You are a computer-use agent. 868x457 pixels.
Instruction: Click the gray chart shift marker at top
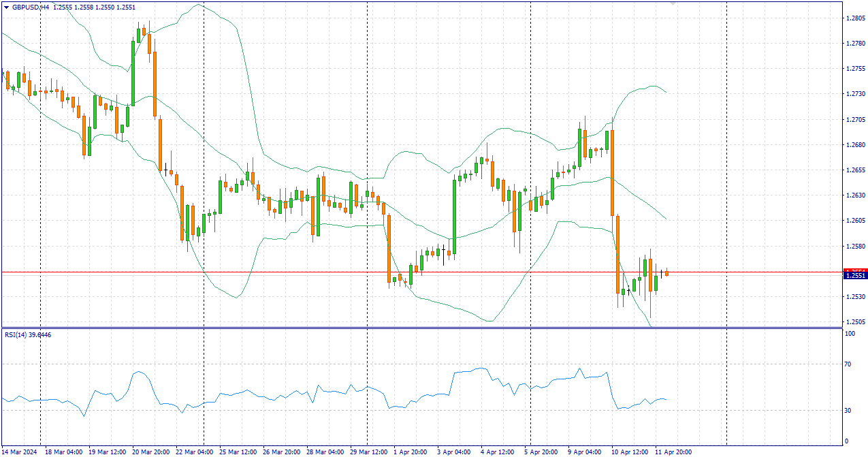click(673, 4)
